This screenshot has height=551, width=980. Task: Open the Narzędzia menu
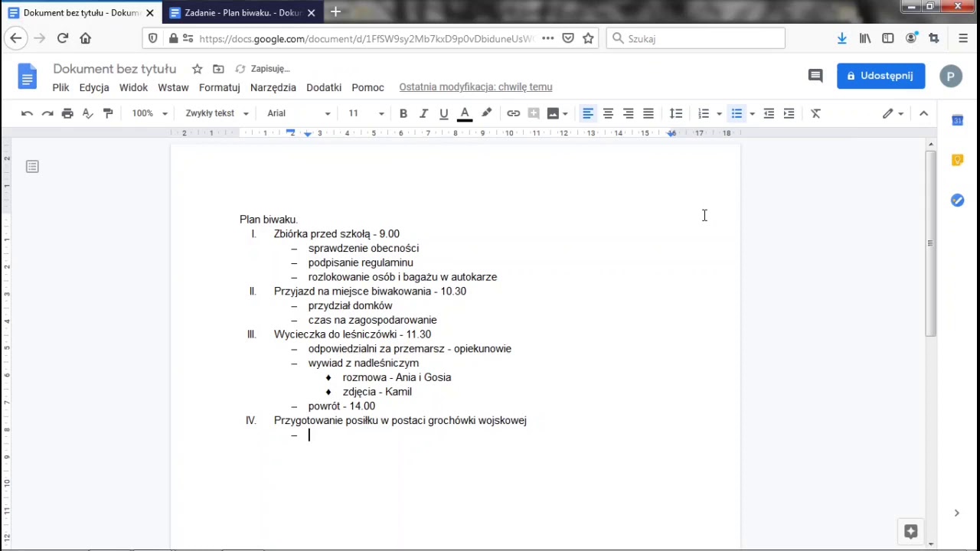pos(273,87)
